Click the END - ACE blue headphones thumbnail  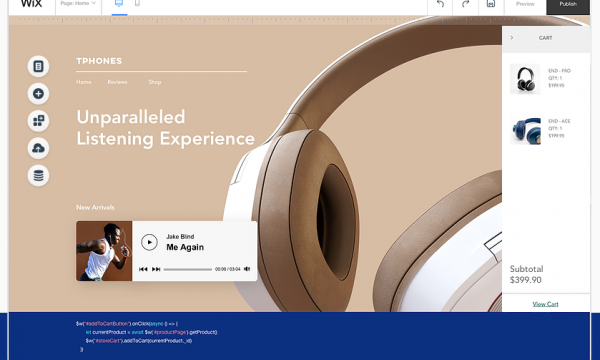[525, 130]
